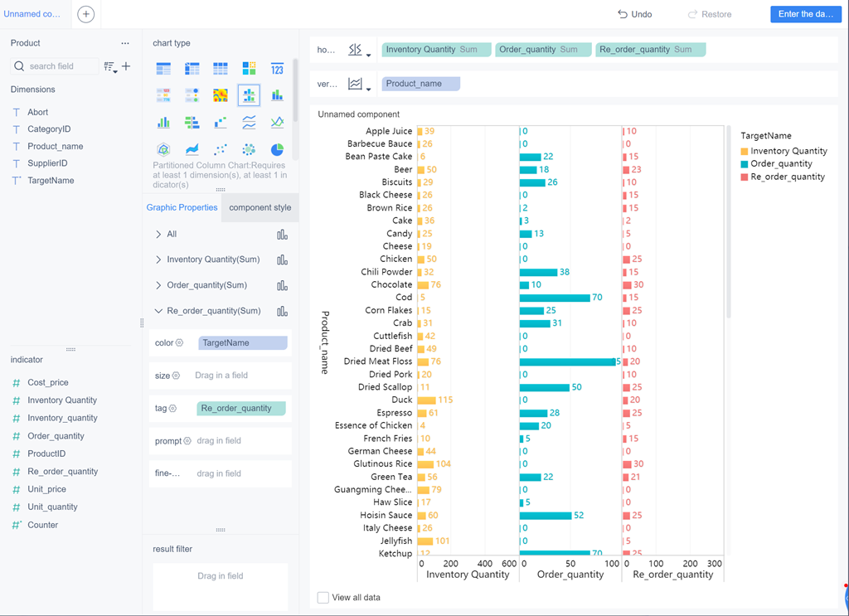Viewport: 849px width, 616px height.
Task: Click the Undo button
Action: pos(635,14)
